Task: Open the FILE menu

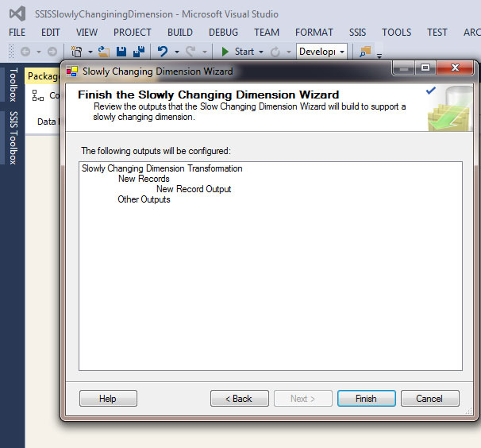Action: (x=17, y=33)
